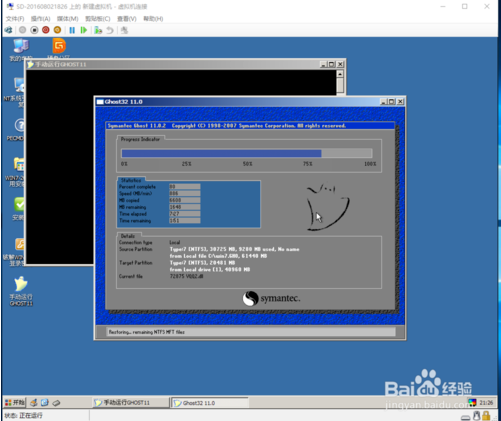
Task: Open the 媒体(M) menu
Action: coord(68,19)
